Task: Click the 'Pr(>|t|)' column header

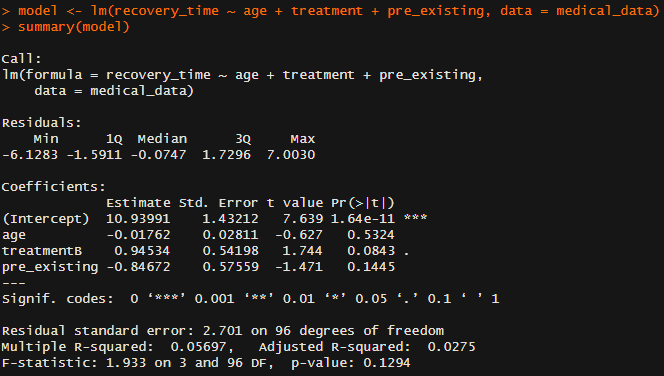Action: tap(362, 203)
